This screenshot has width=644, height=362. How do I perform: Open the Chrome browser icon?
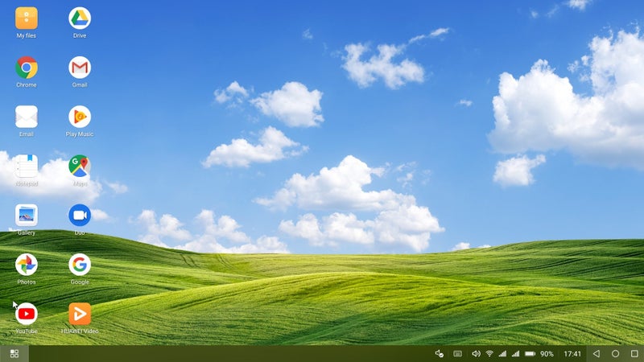coord(27,68)
